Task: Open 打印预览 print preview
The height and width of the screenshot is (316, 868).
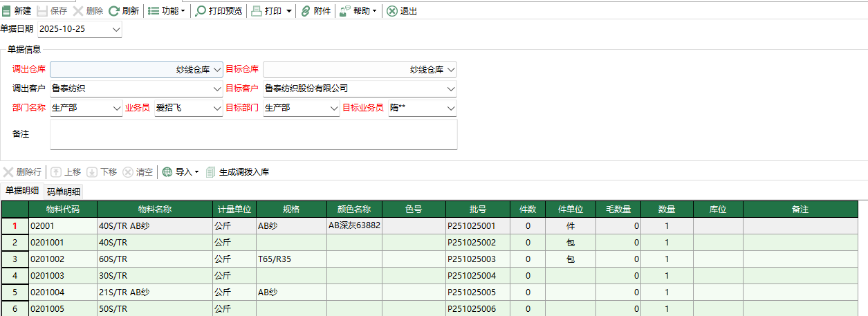Action: pos(201,11)
